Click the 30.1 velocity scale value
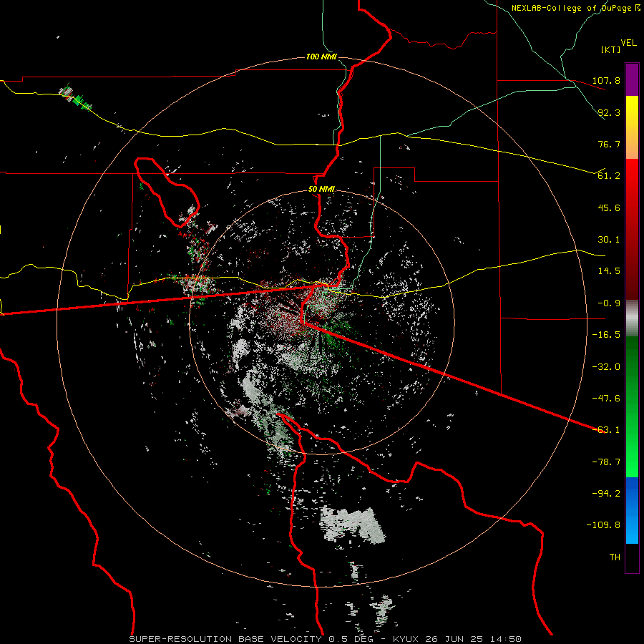 click(609, 240)
